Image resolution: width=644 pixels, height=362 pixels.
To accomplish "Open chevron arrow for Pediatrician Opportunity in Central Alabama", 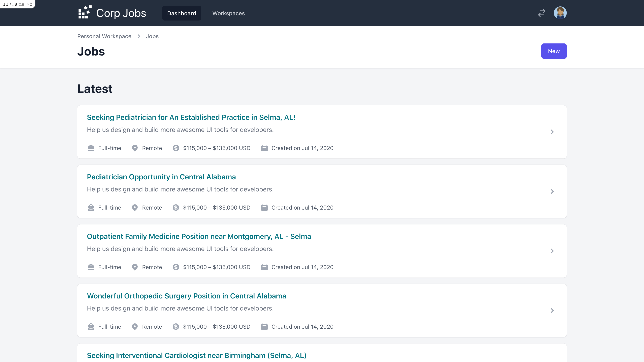I will tap(552, 191).
